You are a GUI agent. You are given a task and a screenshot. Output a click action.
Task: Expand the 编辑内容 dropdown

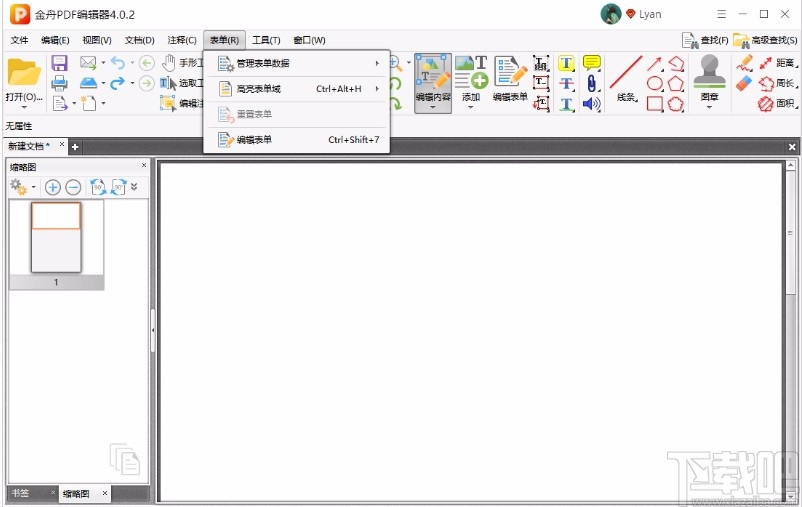[x=433, y=107]
